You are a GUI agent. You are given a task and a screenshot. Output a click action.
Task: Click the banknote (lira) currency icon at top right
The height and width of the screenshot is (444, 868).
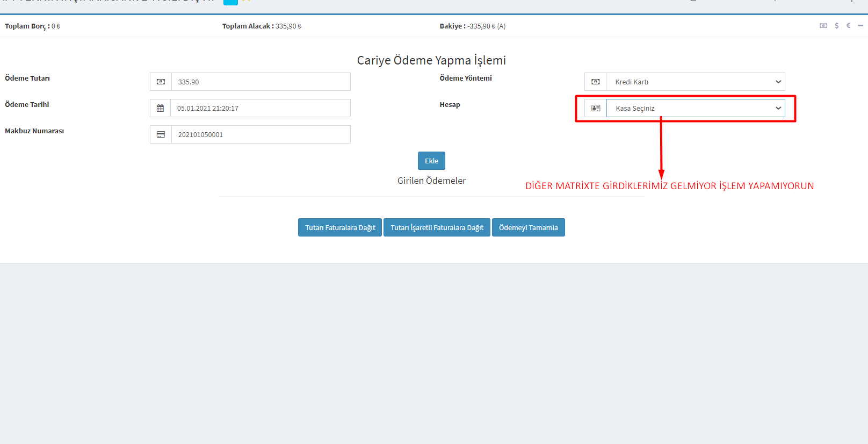pyautogui.click(x=823, y=26)
